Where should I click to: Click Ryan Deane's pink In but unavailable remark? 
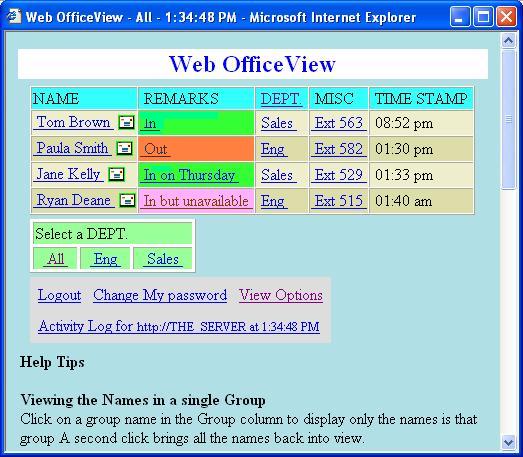196,201
